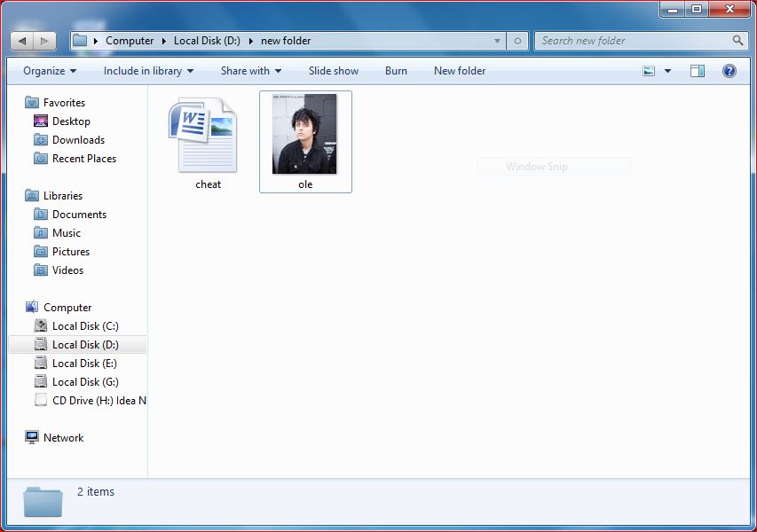Click the change view icon
Image resolution: width=757 pixels, height=532 pixels.
click(x=649, y=72)
